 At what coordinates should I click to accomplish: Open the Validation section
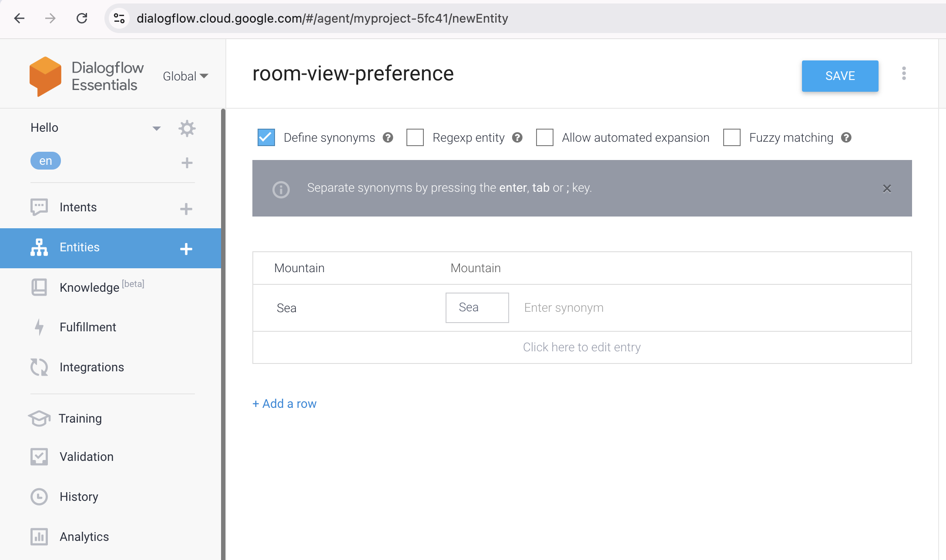(x=87, y=457)
